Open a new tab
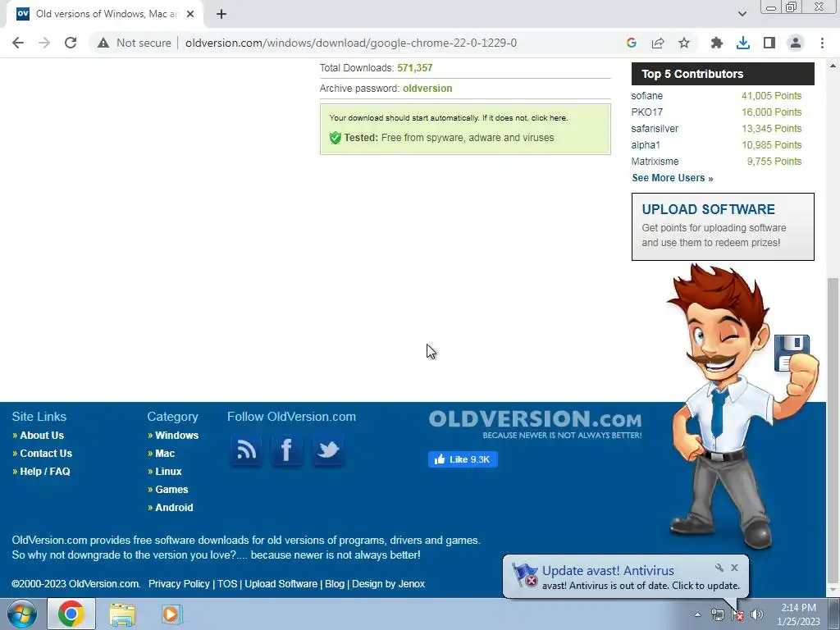 (221, 14)
